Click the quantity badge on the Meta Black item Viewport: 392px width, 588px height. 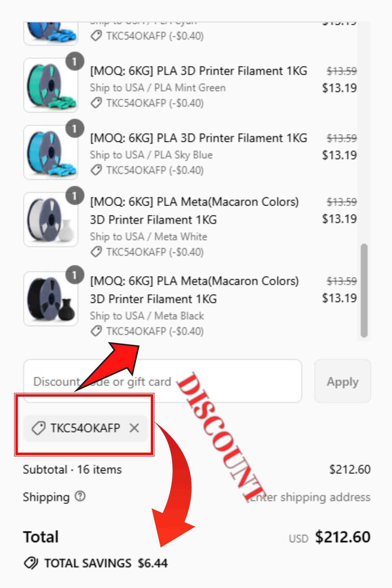[x=74, y=275]
